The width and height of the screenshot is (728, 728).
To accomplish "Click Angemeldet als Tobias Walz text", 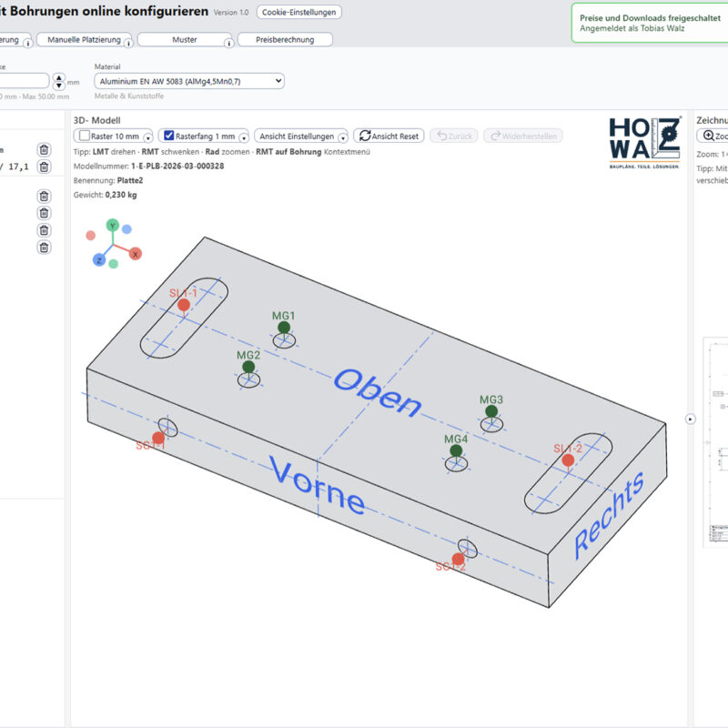I will (x=632, y=28).
